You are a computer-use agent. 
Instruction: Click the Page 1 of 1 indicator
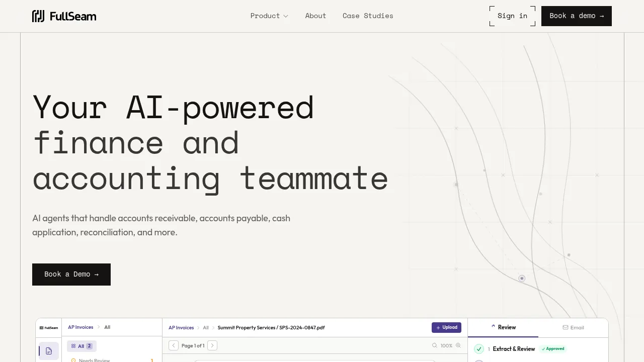click(x=193, y=345)
